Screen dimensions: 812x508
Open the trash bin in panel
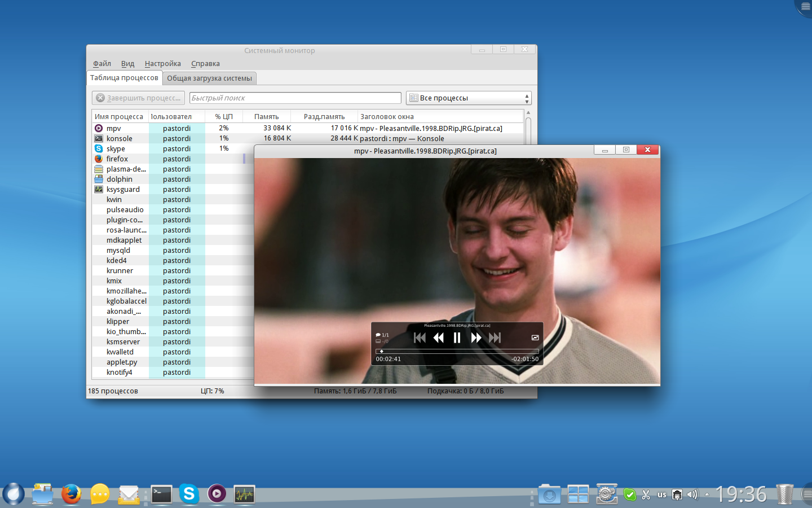[784, 494]
